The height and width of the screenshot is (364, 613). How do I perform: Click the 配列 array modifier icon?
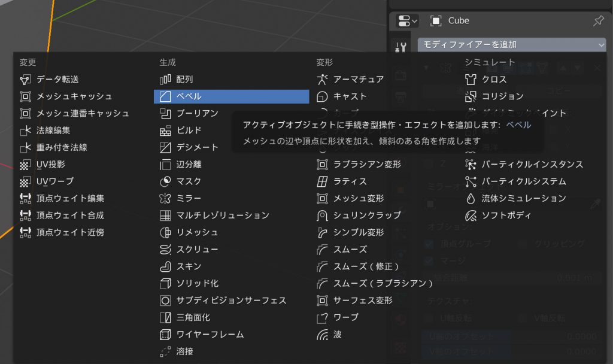tap(165, 80)
